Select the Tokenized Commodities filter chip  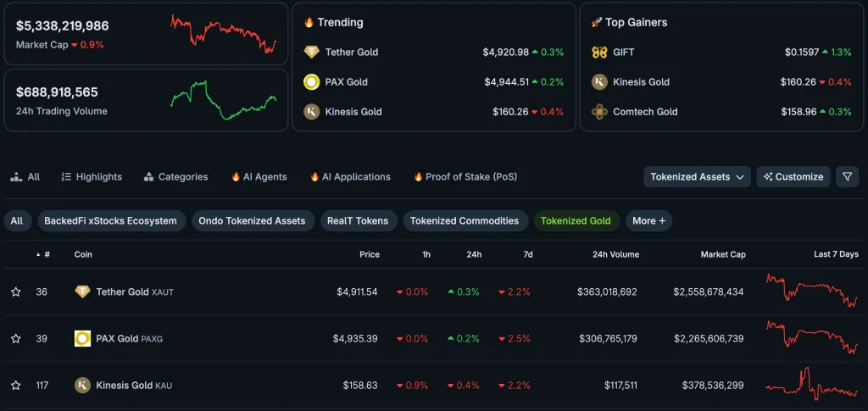(464, 221)
